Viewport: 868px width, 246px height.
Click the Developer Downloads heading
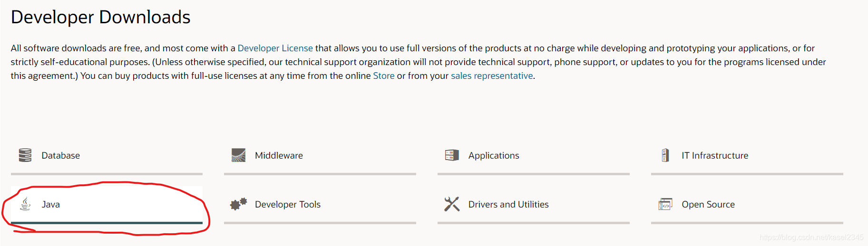coord(101,17)
